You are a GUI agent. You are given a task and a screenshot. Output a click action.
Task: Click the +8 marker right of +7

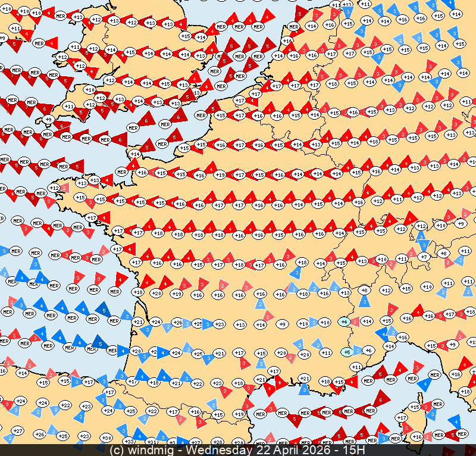tap(443, 253)
